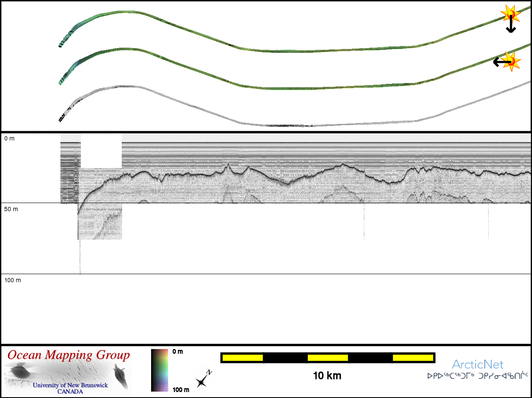
Task: Open the Ocean Mapping Group title
Action: click(x=69, y=355)
